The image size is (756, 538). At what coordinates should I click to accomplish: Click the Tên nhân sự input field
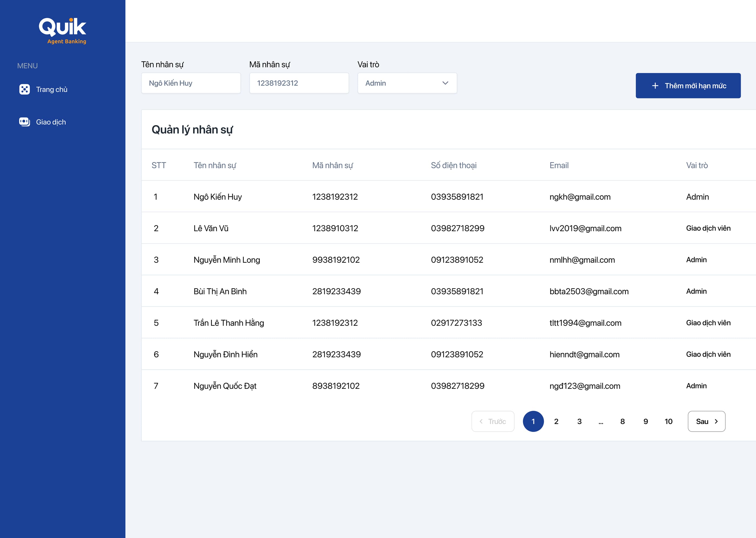191,83
